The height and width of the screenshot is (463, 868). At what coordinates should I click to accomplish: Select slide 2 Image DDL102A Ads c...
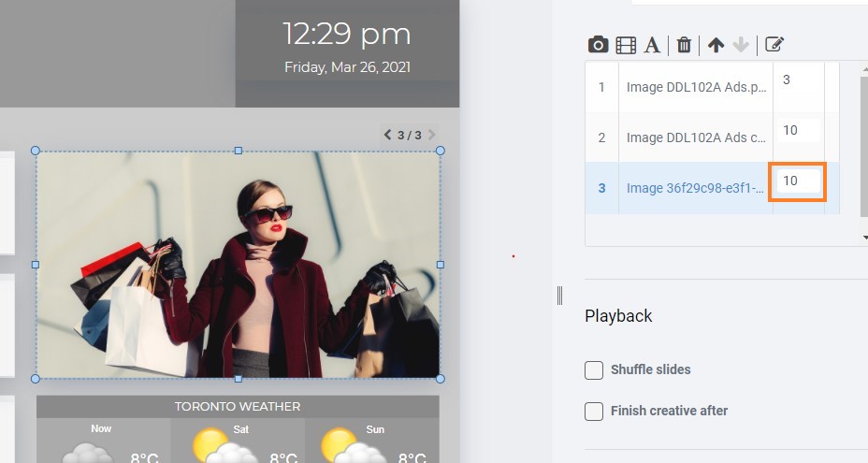(x=696, y=137)
